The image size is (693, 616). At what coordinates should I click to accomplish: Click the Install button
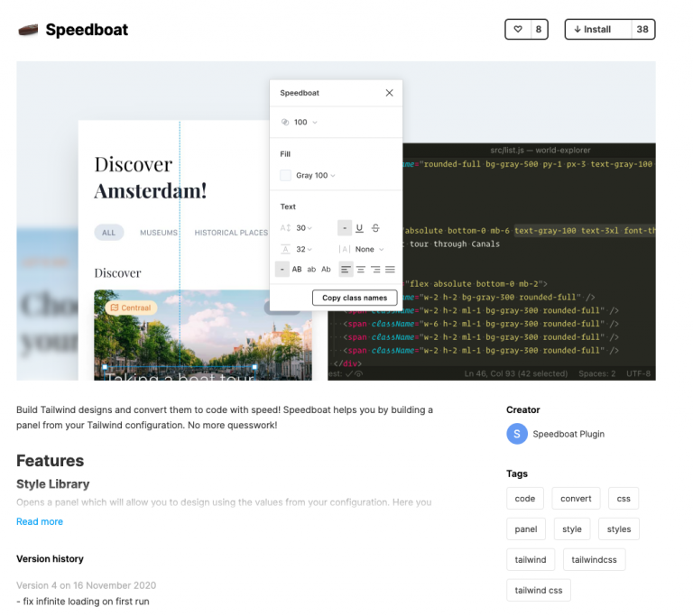click(598, 29)
